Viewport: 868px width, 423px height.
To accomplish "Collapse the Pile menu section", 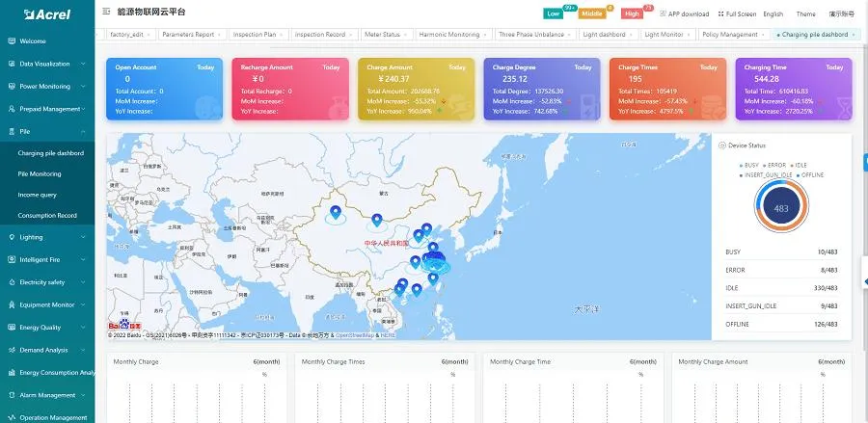I will click(83, 130).
